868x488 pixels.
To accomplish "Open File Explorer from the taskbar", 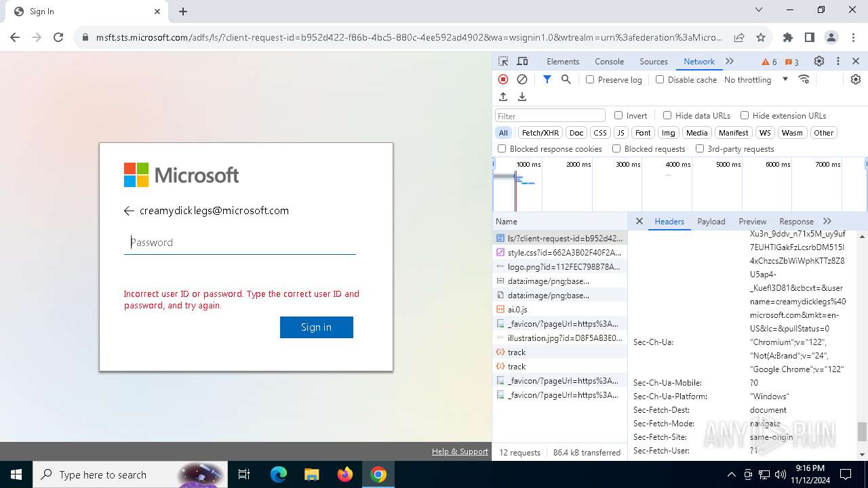I will (312, 474).
